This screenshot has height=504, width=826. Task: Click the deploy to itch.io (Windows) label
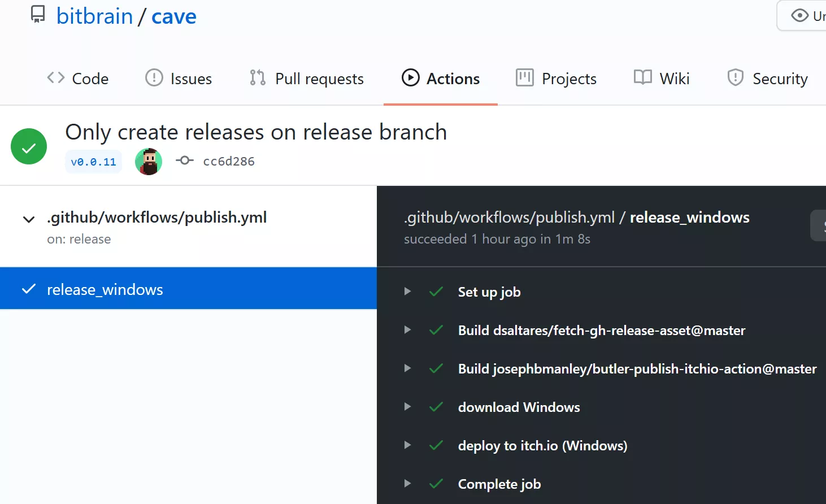pyautogui.click(x=543, y=446)
